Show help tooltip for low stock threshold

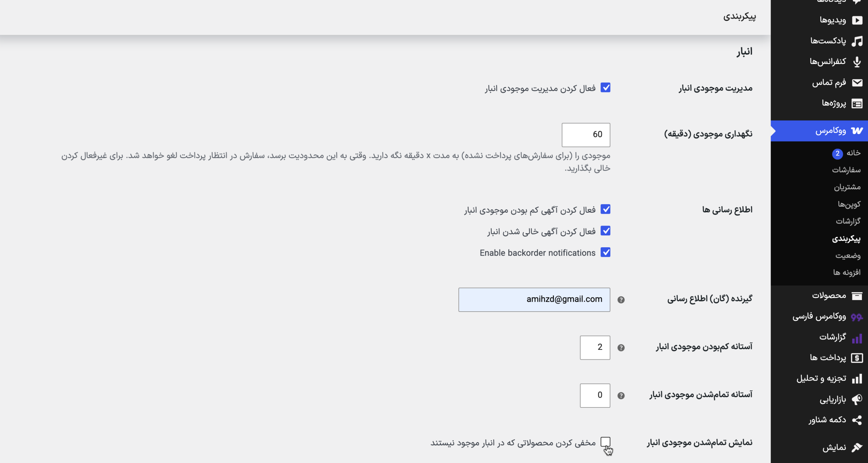(x=621, y=348)
